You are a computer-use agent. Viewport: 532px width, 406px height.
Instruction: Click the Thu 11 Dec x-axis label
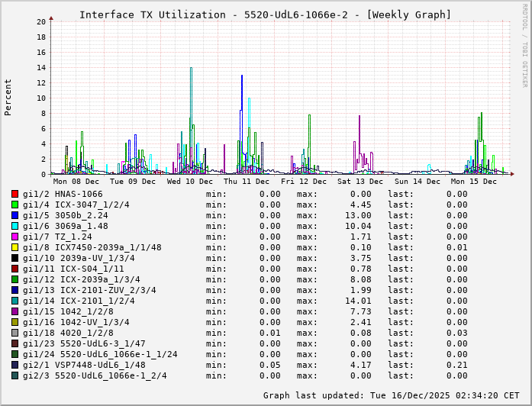(247, 182)
